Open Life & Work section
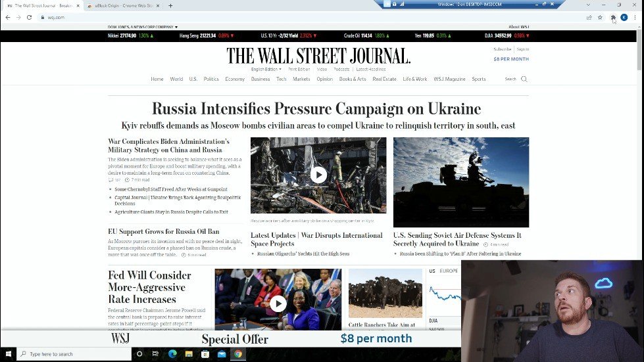Viewport: 644px width, 362px height. tap(415, 79)
